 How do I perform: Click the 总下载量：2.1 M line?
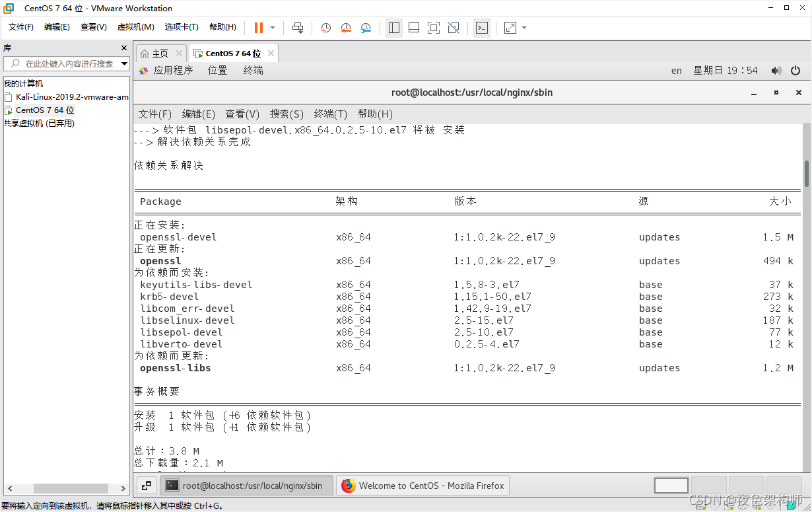tap(178, 463)
